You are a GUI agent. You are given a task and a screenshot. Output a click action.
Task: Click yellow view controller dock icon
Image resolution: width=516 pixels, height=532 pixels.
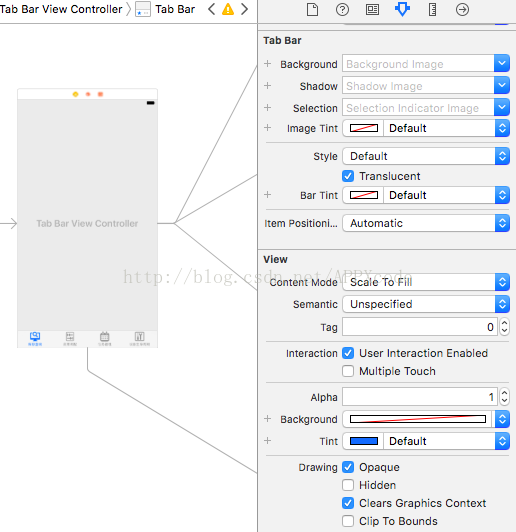[x=75, y=94]
